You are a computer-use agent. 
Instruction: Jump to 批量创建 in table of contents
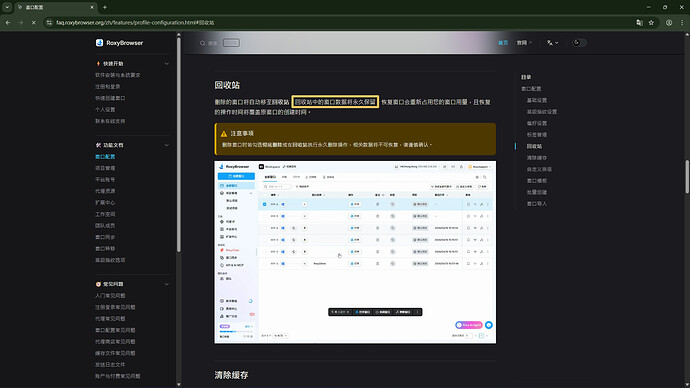537,192
